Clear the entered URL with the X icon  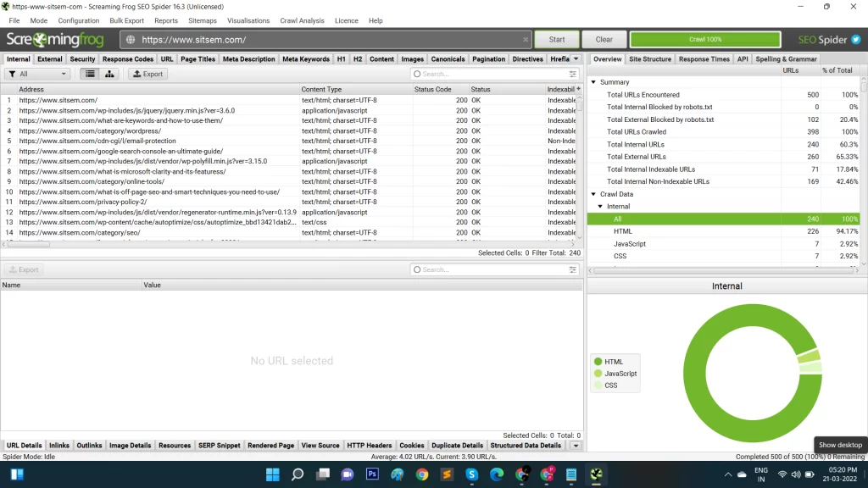point(526,40)
